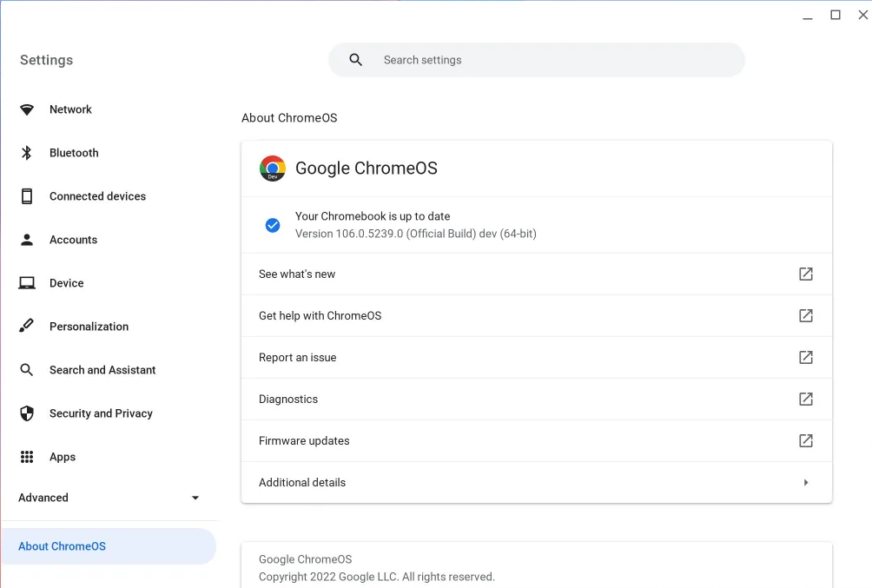Screen dimensions: 872x588
Task: Click the Accounts person icon
Action: coord(26,240)
